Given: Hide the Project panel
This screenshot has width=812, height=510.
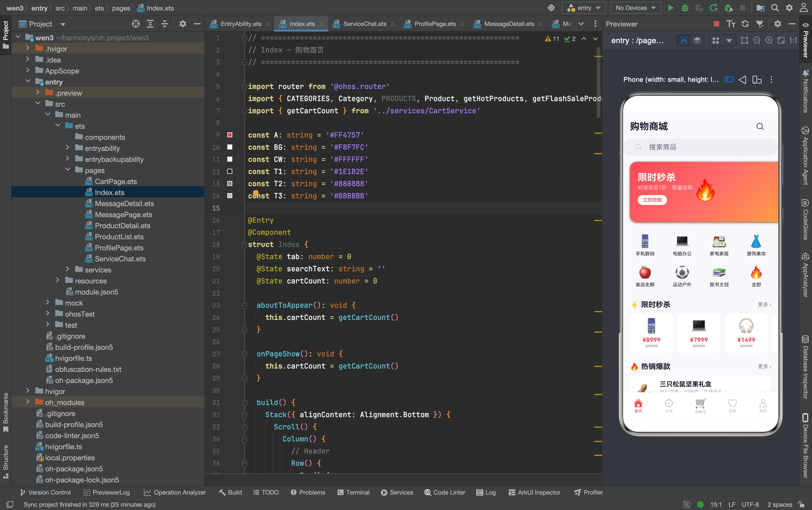Looking at the screenshot, I should coord(197,24).
